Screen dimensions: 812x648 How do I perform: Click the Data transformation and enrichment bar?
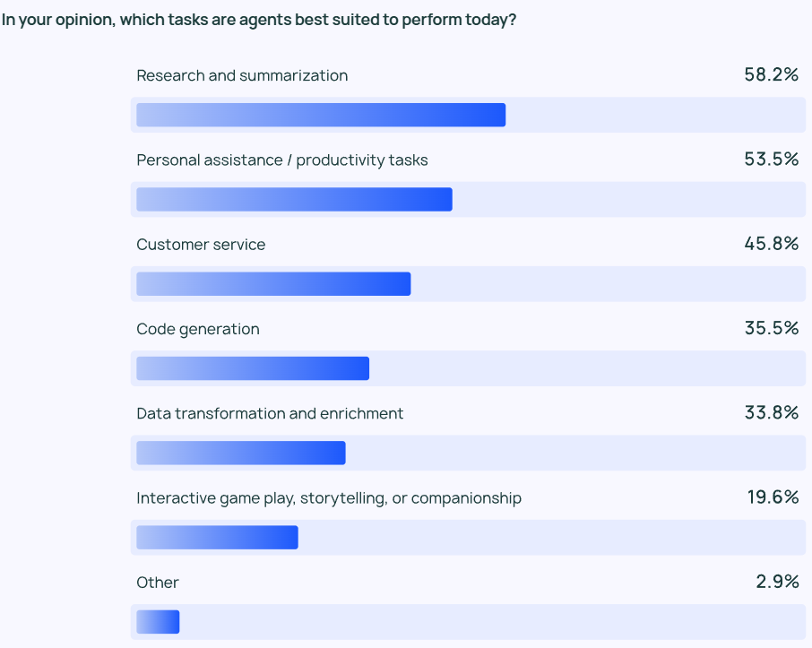tap(241, 453)
